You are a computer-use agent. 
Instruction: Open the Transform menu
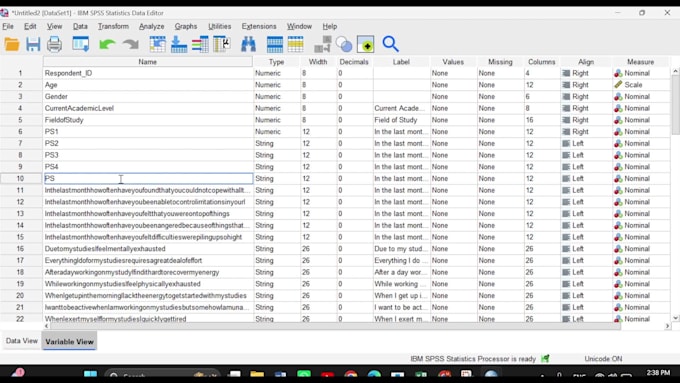(113, 26)
